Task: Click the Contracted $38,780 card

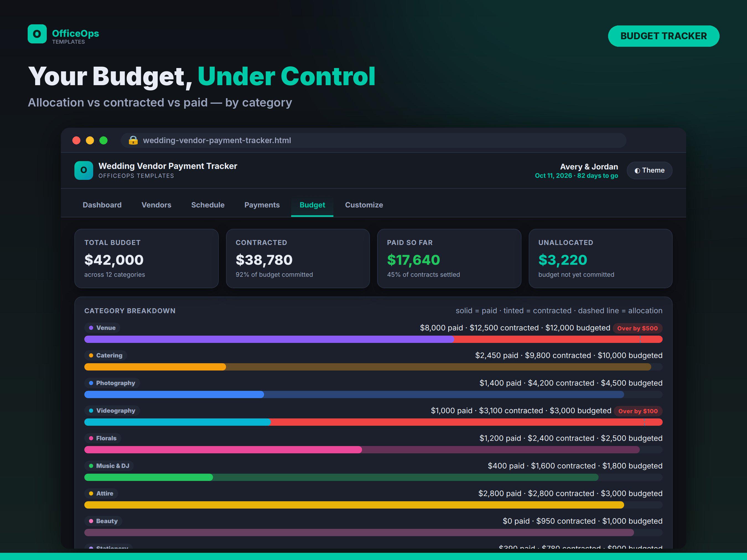Action: [x=298, y=259]
